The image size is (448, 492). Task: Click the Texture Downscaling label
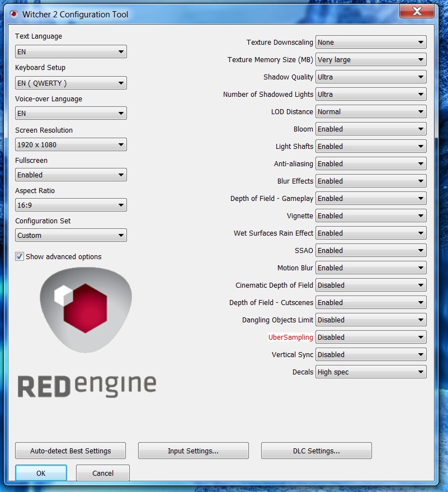point(280,43)
